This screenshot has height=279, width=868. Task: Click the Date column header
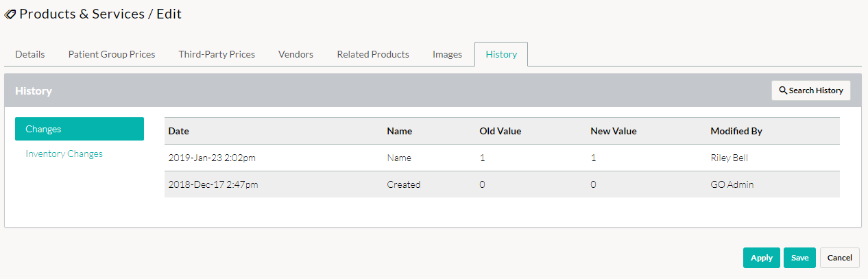point(178,131)
